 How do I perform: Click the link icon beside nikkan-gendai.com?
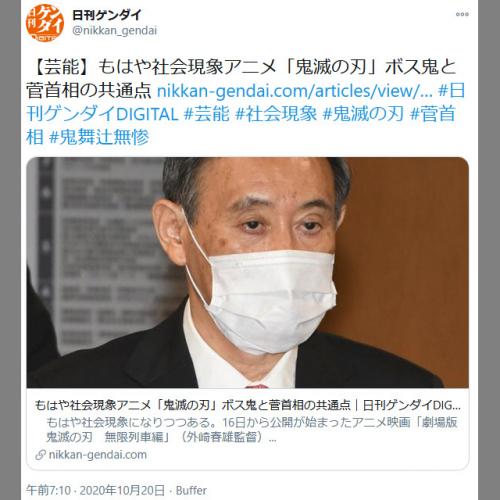coord(40,455)
